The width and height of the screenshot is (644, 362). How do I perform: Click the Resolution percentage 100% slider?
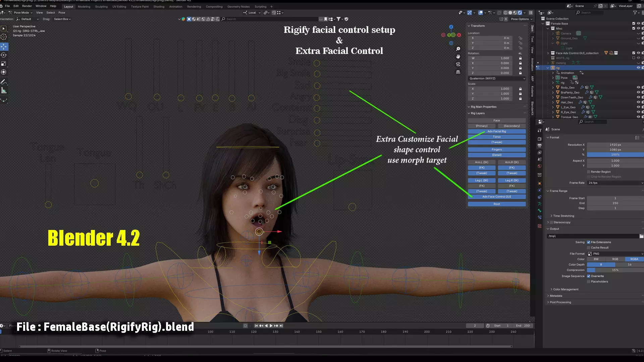coord(615,155)
